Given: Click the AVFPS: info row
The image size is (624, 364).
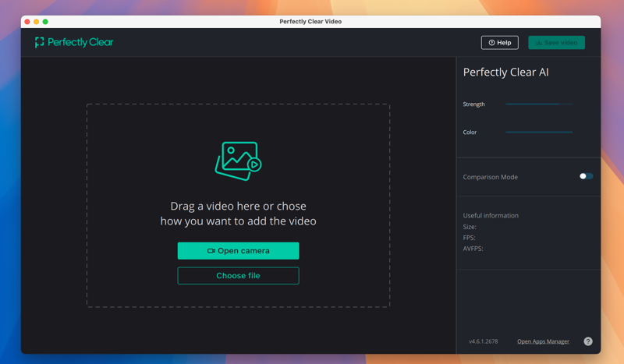Looking at the screenshot, I should click(473, 249).
